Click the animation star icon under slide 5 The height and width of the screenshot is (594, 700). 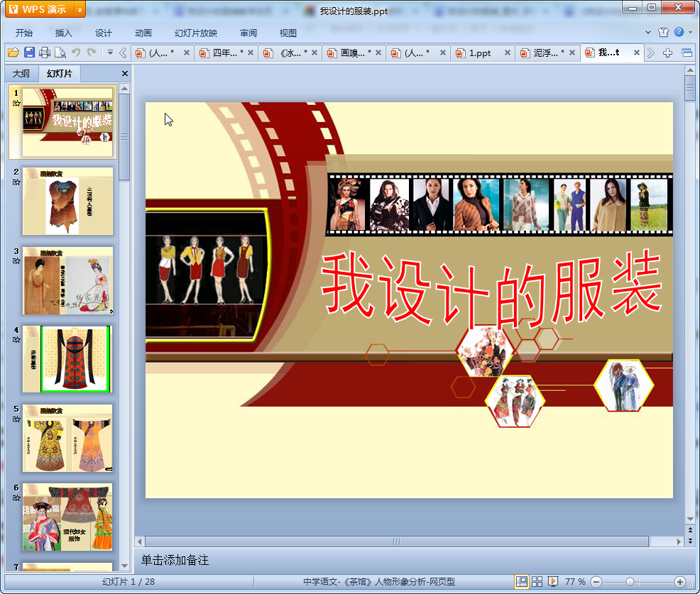(16, 419)
